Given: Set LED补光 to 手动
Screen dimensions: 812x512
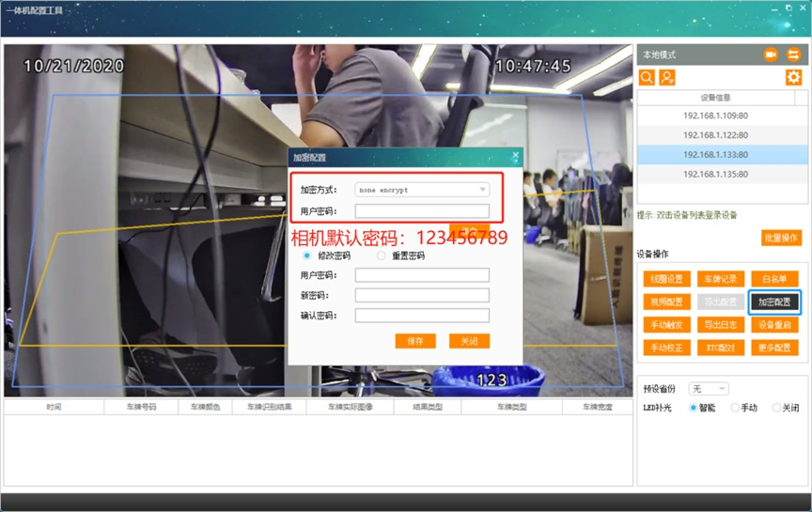Looking at the screenshot, I should 734,408.
